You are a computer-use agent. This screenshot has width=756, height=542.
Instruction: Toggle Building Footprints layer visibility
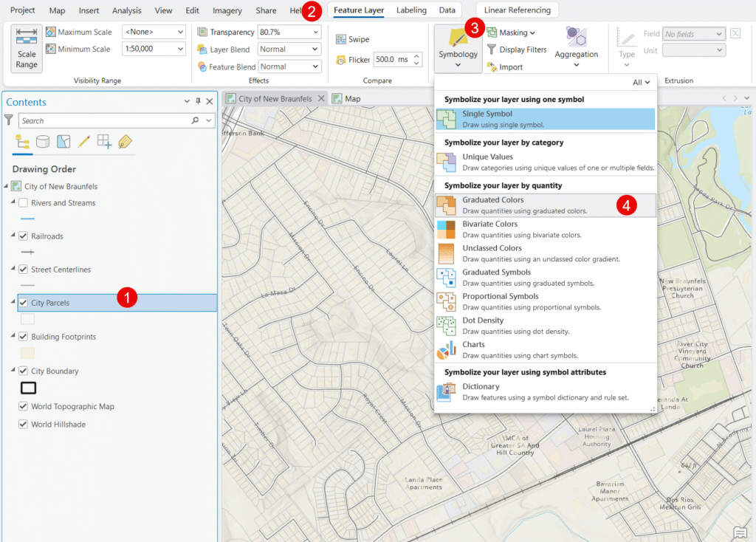tap(24, 337)
